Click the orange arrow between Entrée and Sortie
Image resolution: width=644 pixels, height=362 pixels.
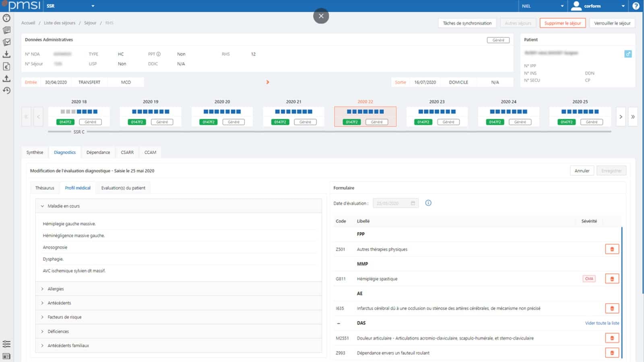(268, 82)
